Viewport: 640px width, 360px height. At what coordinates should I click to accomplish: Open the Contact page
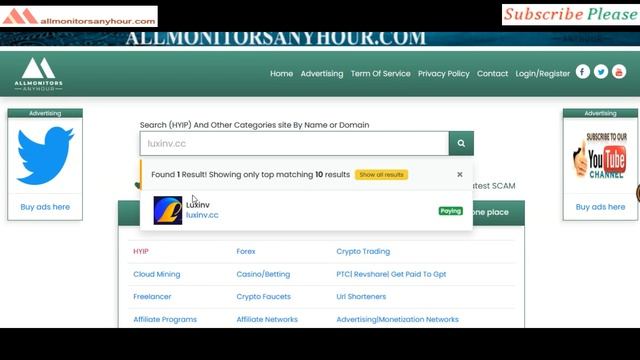(492, 73)
